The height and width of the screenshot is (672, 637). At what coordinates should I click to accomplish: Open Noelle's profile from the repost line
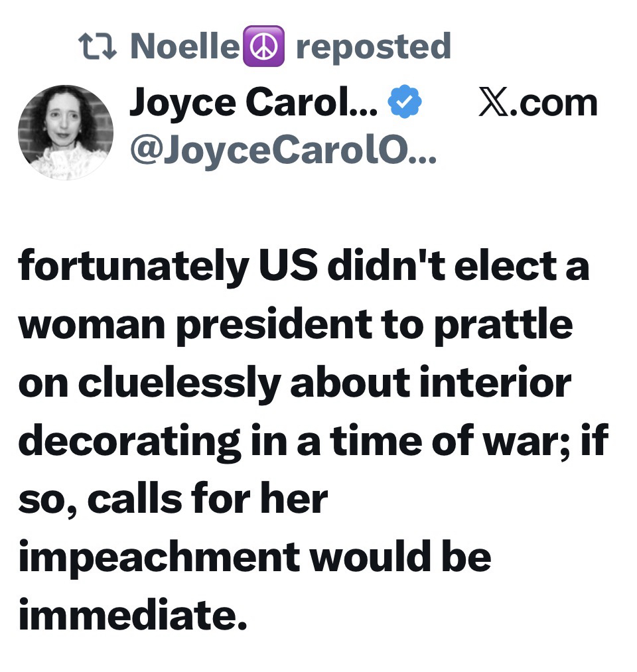184,47
